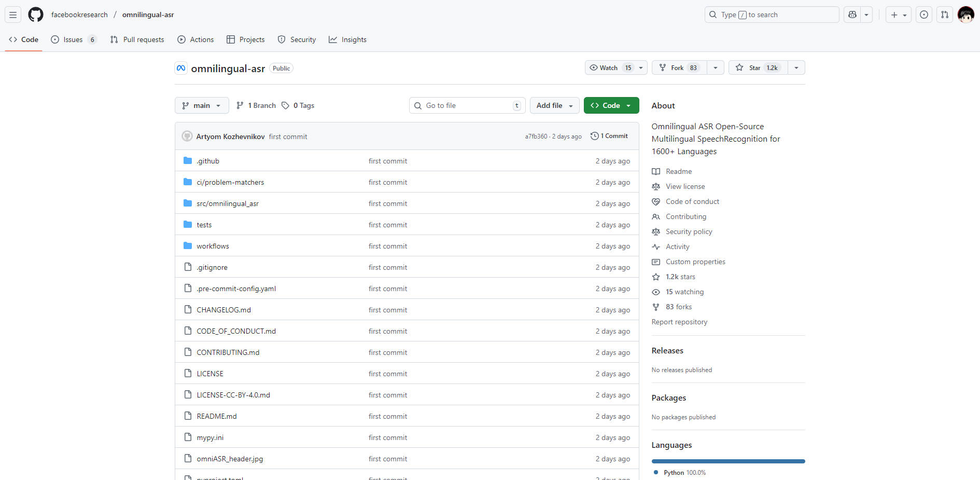Click the user profile avatar
The width and height of the screenshot is (980, 480).
965,15
